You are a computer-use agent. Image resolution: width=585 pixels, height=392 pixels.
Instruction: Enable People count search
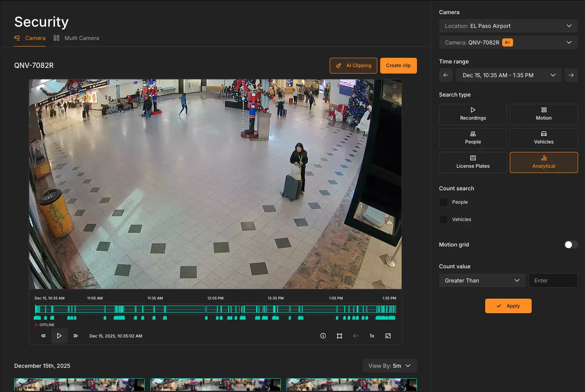(x=443, y=202)
